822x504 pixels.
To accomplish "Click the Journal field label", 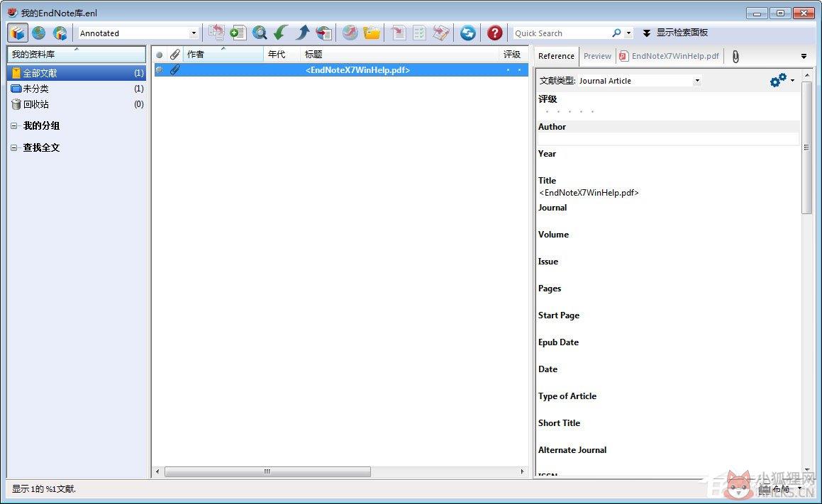I will pos(552,208).
